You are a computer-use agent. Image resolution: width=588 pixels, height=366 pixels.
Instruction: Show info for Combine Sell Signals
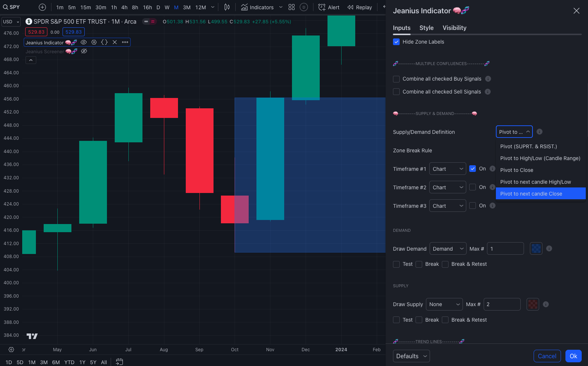point(488,92)
